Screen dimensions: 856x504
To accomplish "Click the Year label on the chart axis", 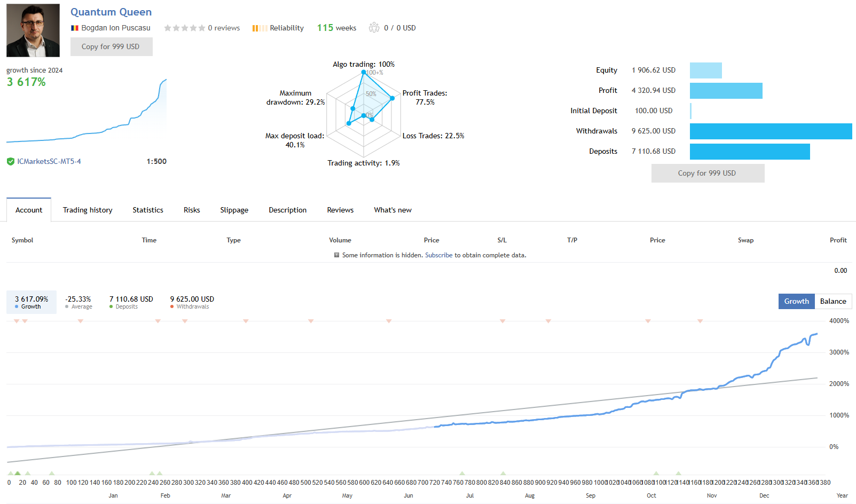I will coord(842,495).
